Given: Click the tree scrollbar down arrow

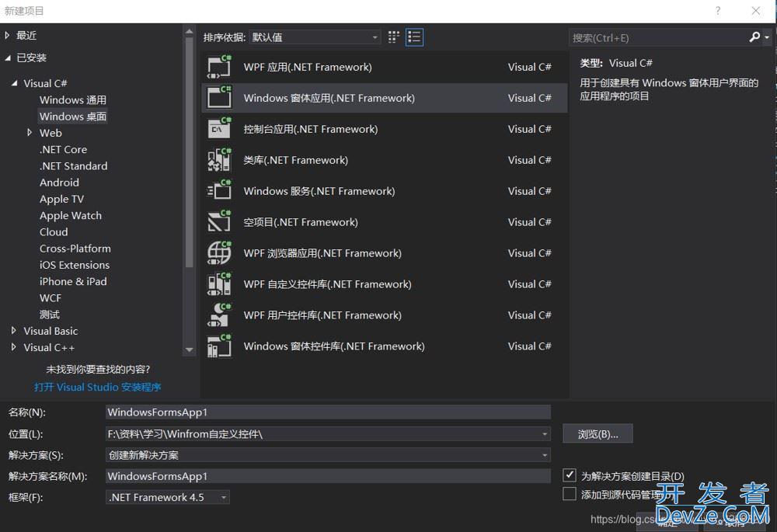Looking at the screenshot, I should click(x=189, y=349).
